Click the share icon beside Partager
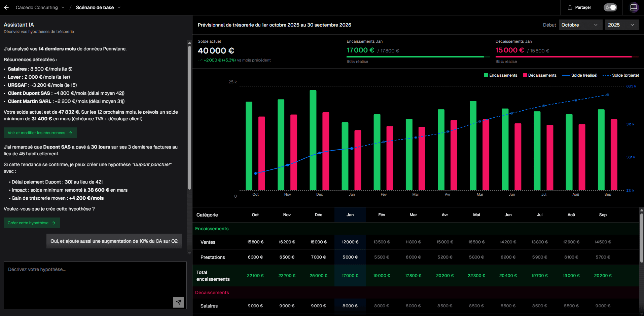This screenshot has width=644, height=316. 570,7
